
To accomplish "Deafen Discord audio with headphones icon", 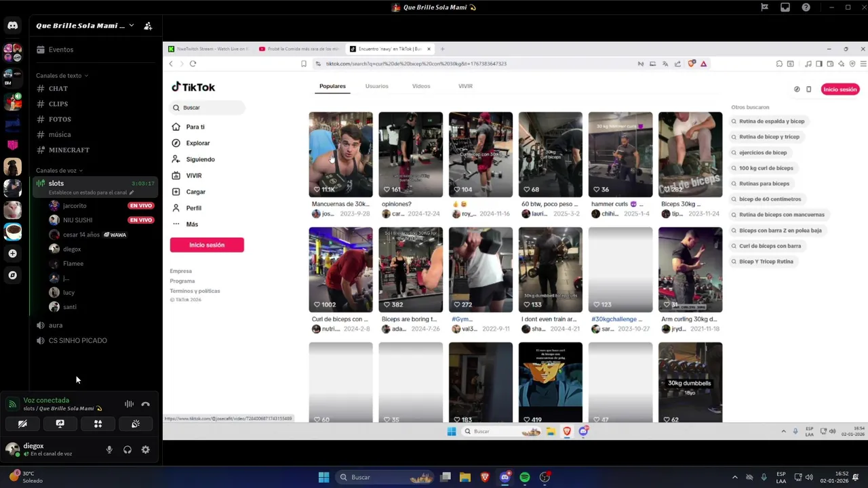I will (x=127, y=449).
